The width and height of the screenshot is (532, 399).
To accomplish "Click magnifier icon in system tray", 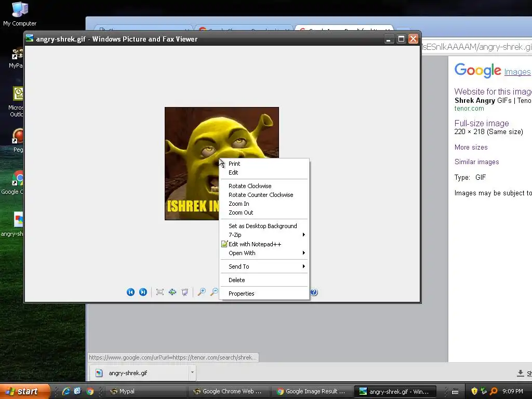I will [x=494, y=391].
